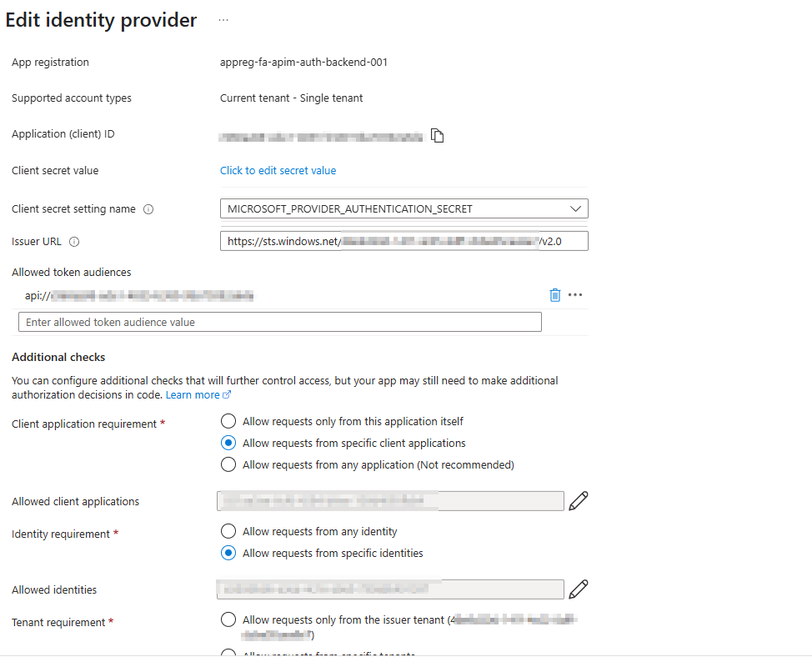The height and width of the screenshot is (672, 812).
Task: Open more options for token audience
Action: [x=575, y=295]
